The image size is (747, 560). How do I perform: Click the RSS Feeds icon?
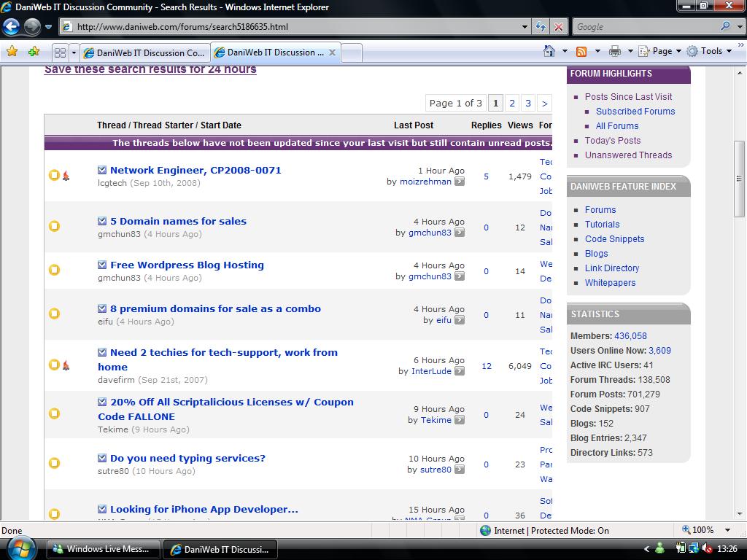pyautogui.click(x=581, y=52)
